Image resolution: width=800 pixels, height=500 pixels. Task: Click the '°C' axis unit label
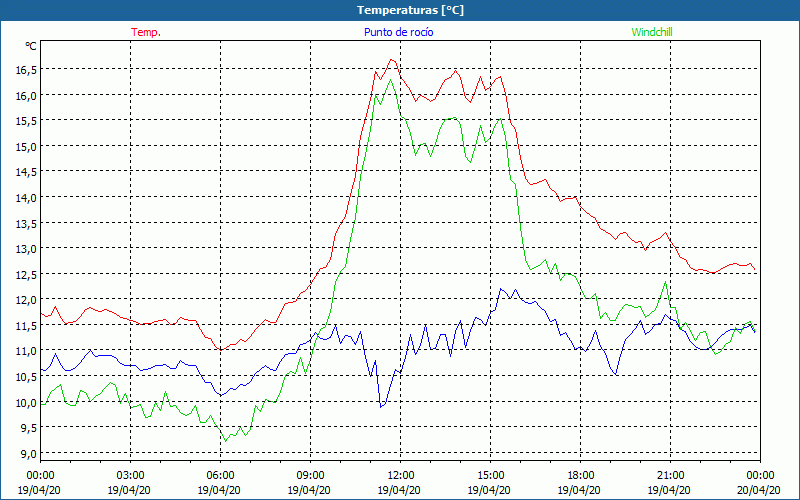point(31,46)
